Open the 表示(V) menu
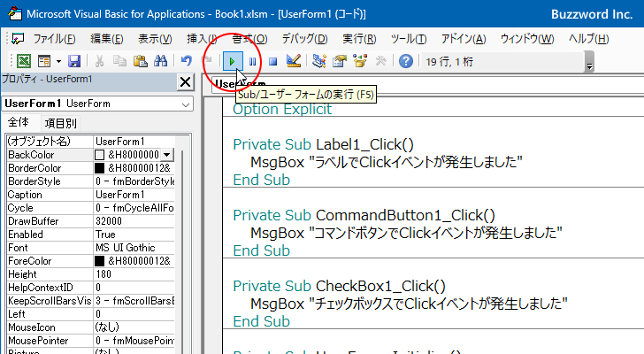This screenshot has height=354, width=644. click(x=155, y=39)
